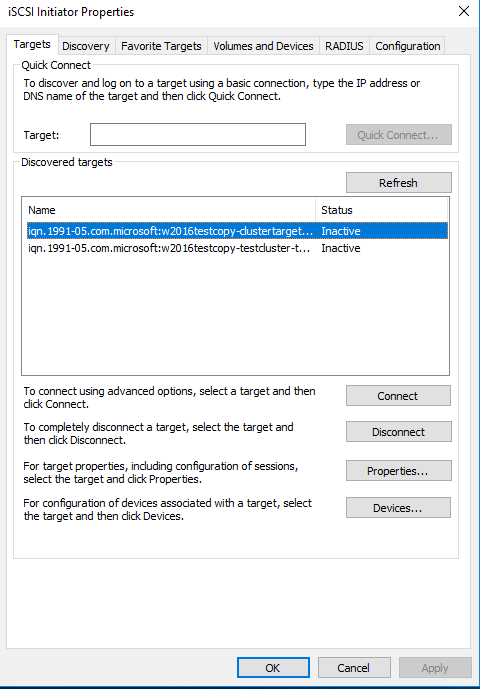
Task: Open the Devices configuration
Action: pos(398,508)
